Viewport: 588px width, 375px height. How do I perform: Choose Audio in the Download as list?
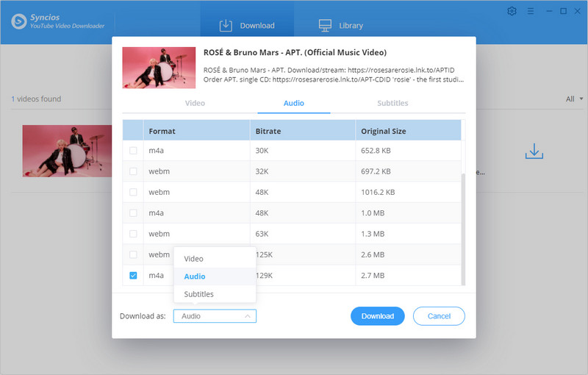[x=215, y=276]
